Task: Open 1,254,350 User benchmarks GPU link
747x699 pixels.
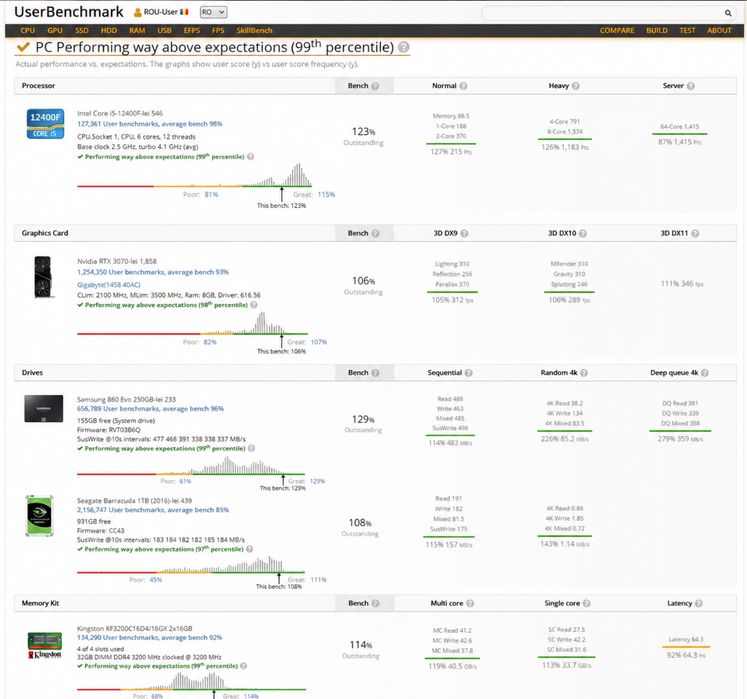Action: click(153, 272)
